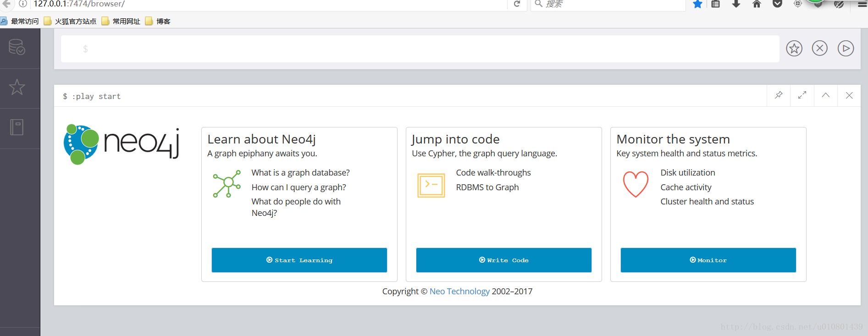Screen dimensions: 868x336
Task: Open the Neo Technology link
Action: click(x=459, y=291)
